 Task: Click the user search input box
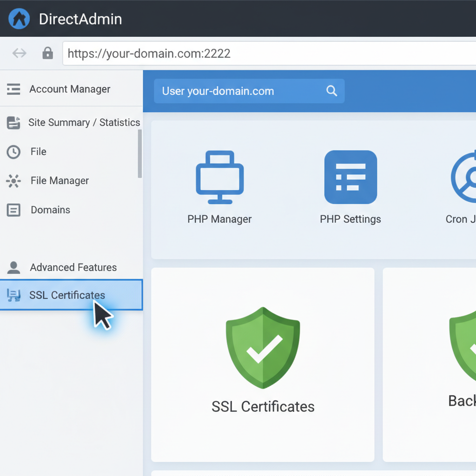pos(239,91)
